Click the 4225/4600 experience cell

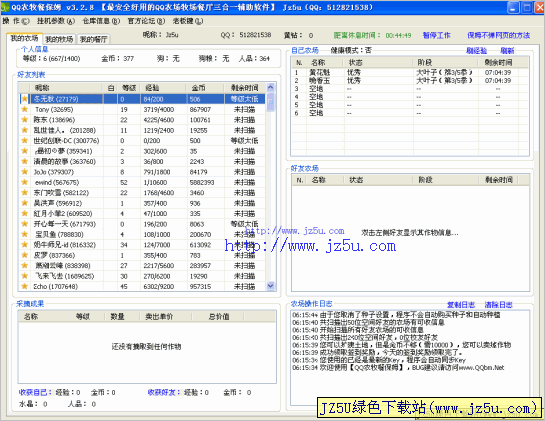click(x=158, y=120)
